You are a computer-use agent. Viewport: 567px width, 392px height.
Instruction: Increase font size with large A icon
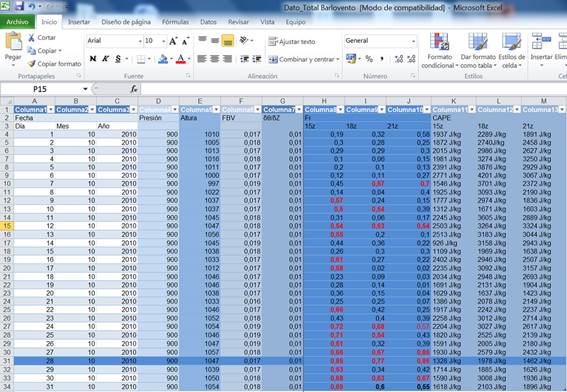(x=173, y=41)
